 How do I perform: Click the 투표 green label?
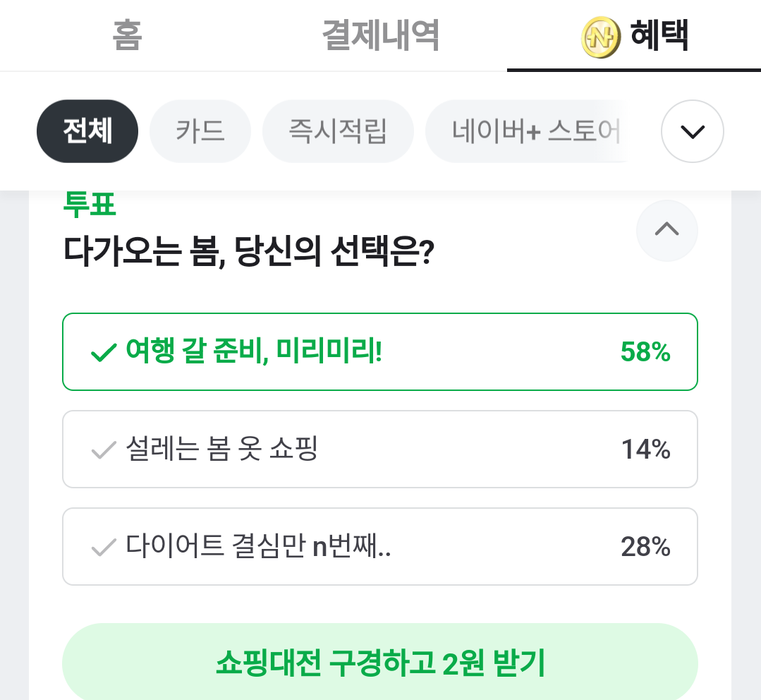pyautogui.click(x=90, y=205)
